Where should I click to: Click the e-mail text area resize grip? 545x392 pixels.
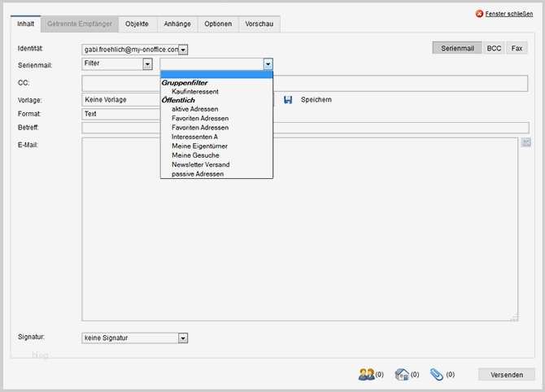[x=514, y=318]
